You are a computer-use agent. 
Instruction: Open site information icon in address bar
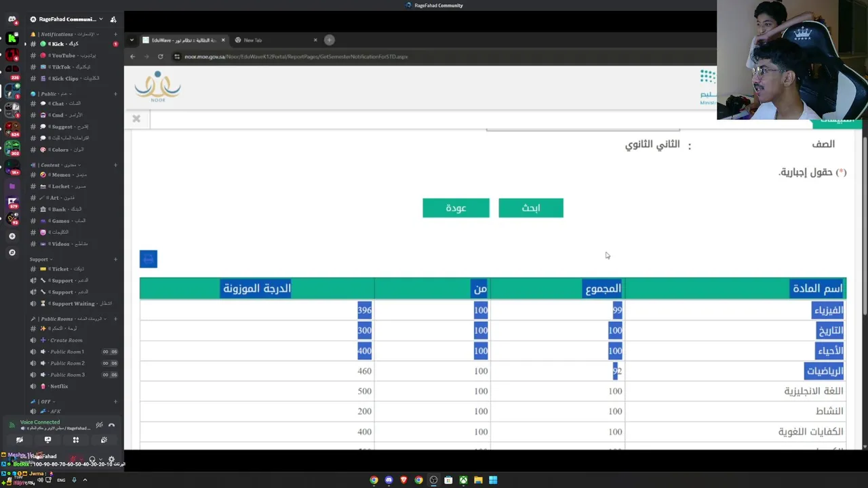[x=177, y=56]
